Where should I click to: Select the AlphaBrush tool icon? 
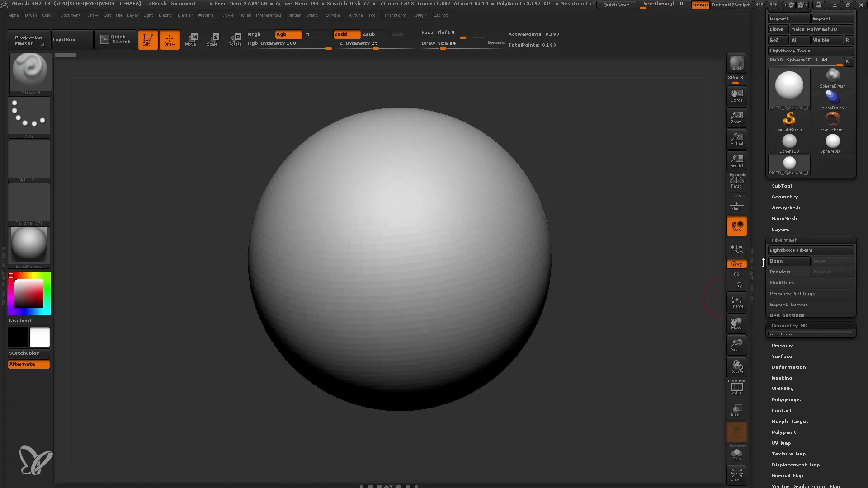(x=832, y=99)
